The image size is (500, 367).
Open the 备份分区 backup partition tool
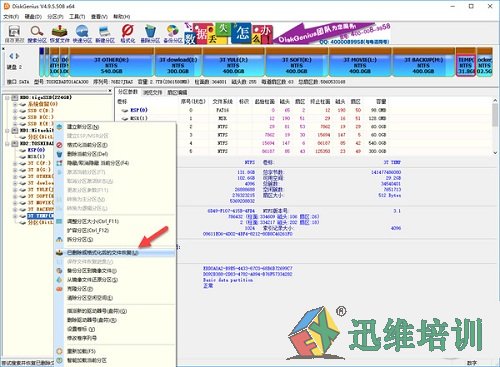click(173, 34)
